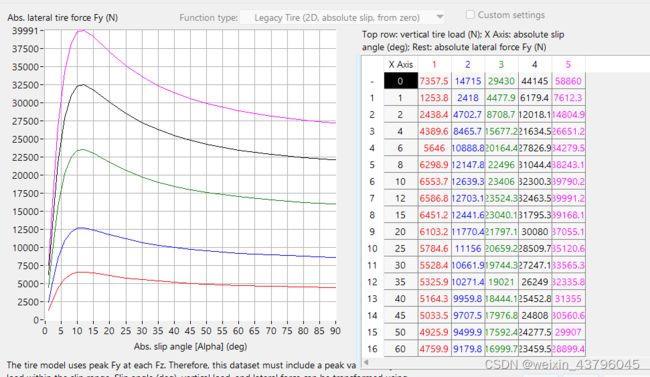
Task: Select cell with value 2418
Action: click(468, 98)
